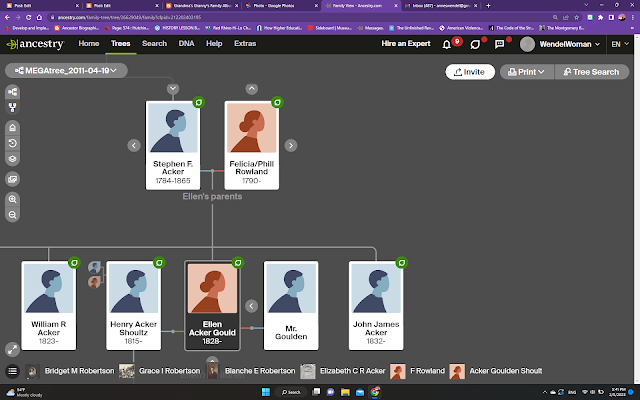This screenshot has height=400, width=640.
Task: Open hint leaf on John James Acker
Action: click(402, 262)
